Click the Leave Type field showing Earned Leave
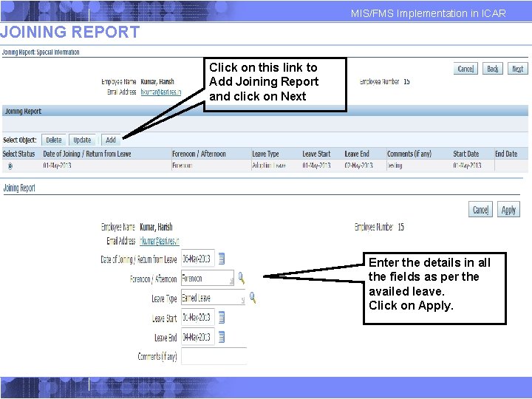532x399 pixels. [x=213, y=298]
